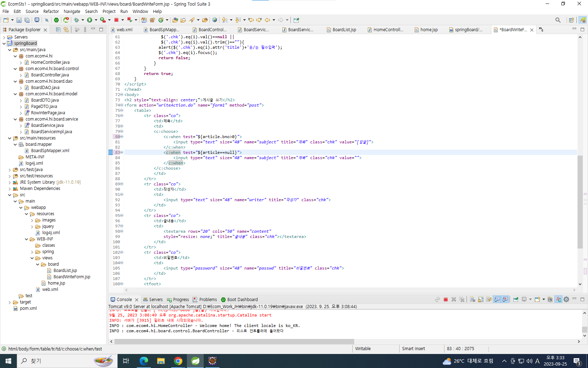Image resolution: width=588 pixels, height=368 pixels.
Task: Open the Progress view tab
Action: pyautogui.click(x=178, y=299)
